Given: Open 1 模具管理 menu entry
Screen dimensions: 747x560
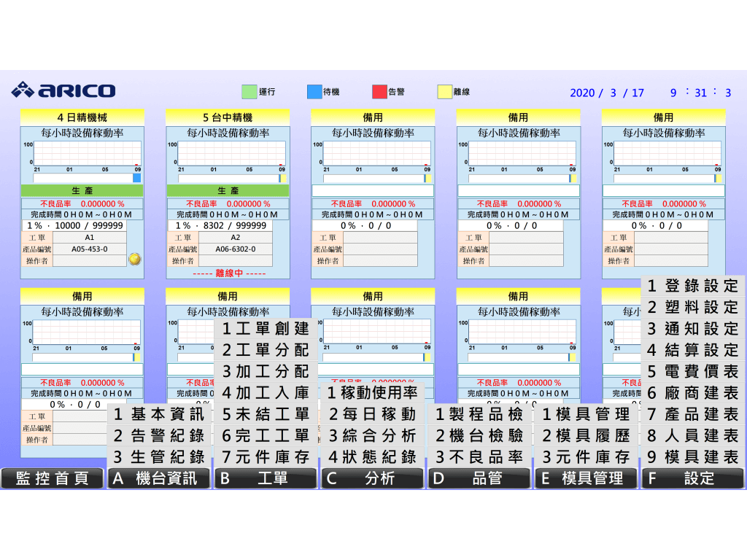Looking at the screenshot, I should (x=586, y=414).
